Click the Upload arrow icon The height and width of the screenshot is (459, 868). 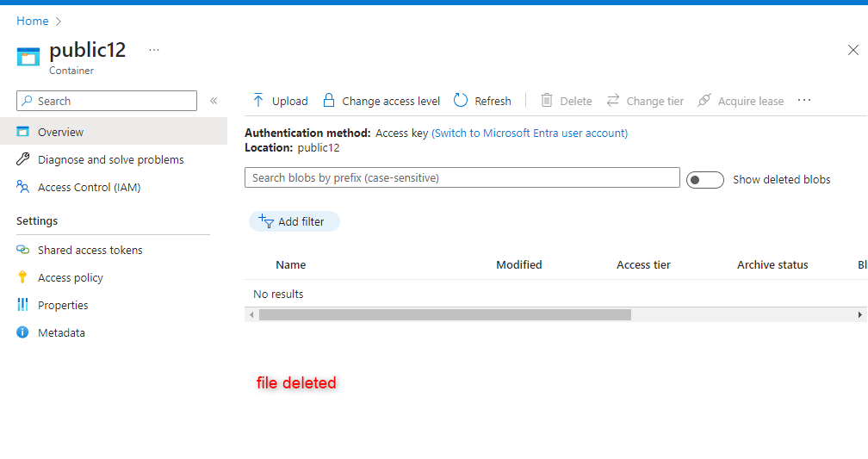pyautogui.click(x=258, y=100)
